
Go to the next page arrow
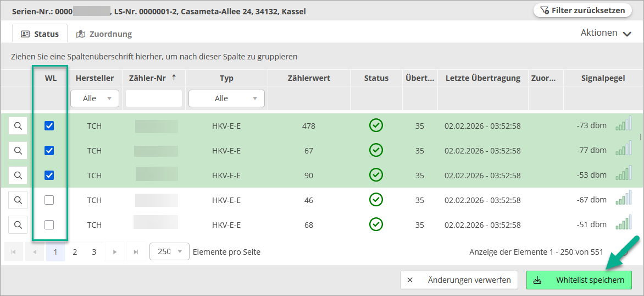point(115,252)
